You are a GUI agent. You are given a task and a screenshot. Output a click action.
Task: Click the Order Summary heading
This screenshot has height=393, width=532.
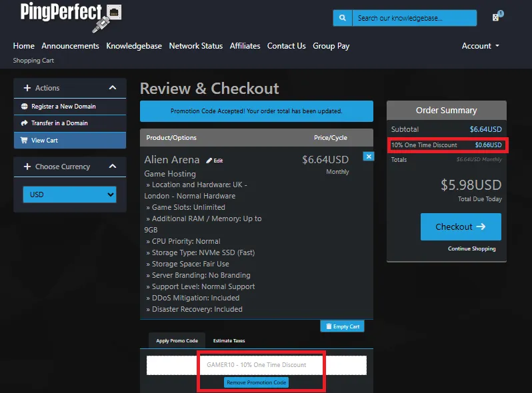(x=447, y=111)
